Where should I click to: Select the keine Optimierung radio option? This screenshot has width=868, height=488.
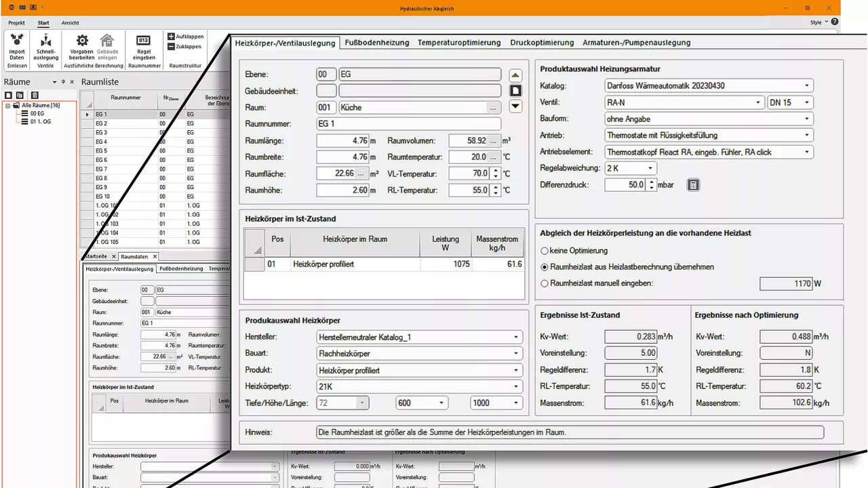tap(545, 251)
